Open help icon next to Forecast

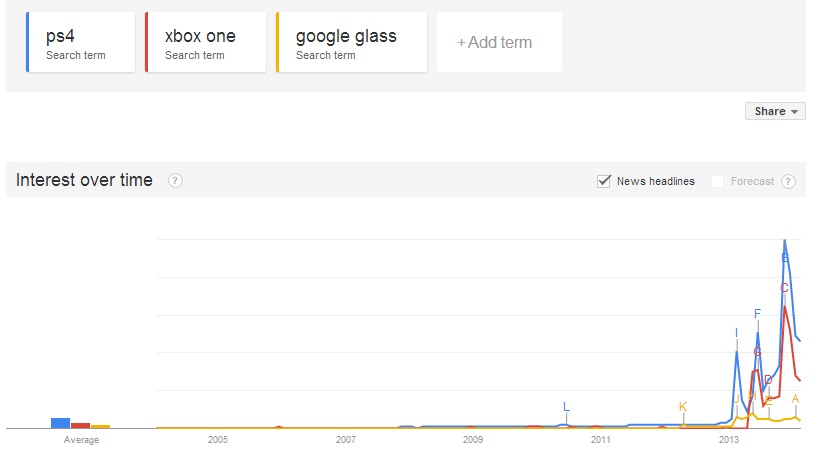788,181
